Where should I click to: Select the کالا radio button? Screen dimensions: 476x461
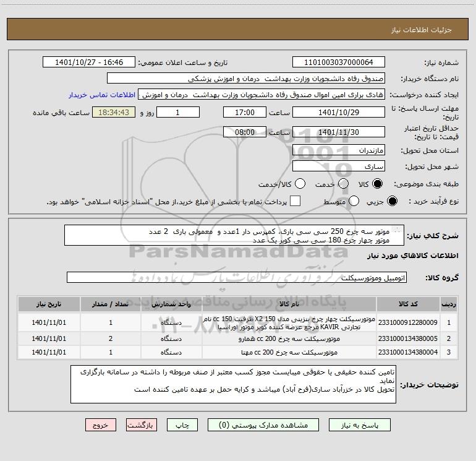(x=377, y=184)
